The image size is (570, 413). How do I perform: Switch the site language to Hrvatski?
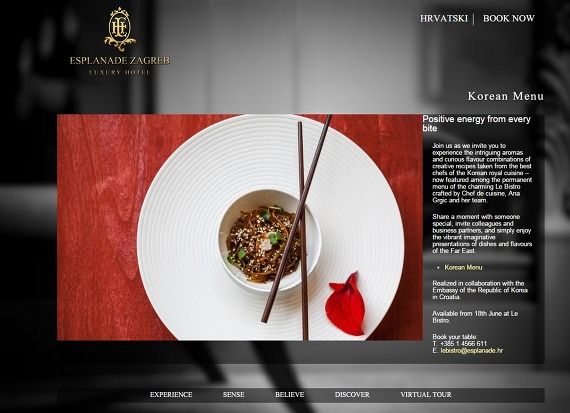pyautogui.click(x=443, y=19)
